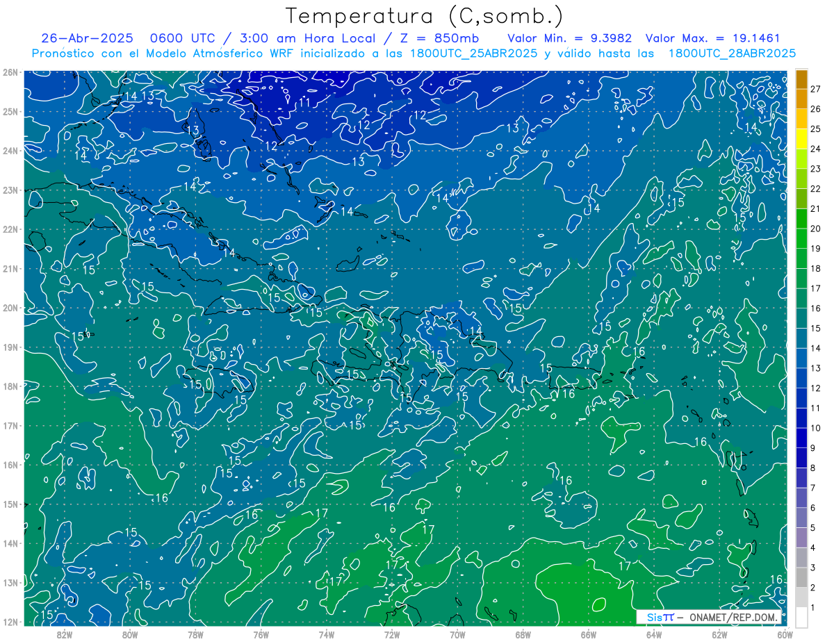Click the '13N' latitude label

click(x=10, y=583)
